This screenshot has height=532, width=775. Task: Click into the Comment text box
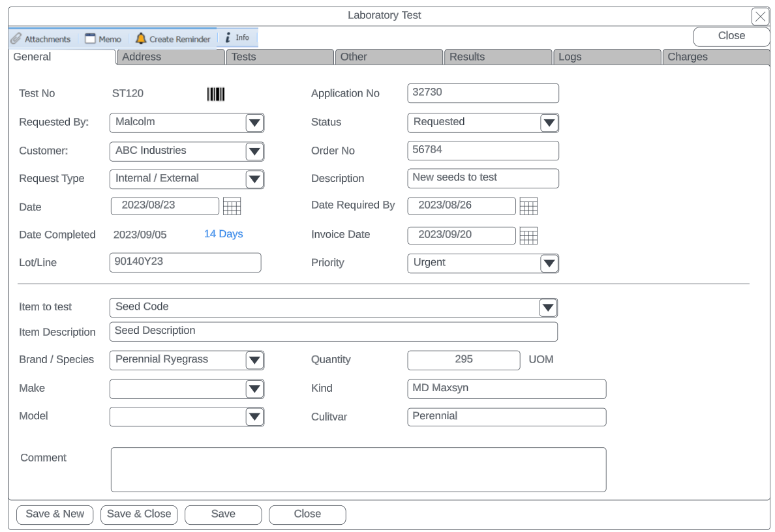[x=358, y=469]
